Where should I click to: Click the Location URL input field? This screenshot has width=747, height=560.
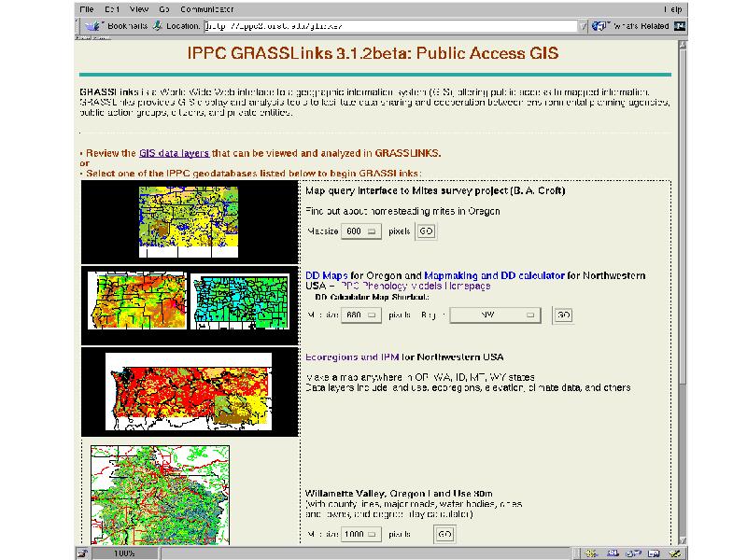pyautogui.click(x=390, y=26)
